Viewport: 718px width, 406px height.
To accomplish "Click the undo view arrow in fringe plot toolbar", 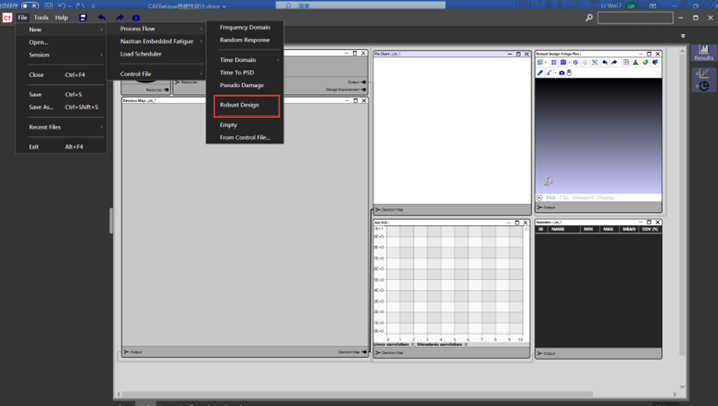I will coord(605,62).
